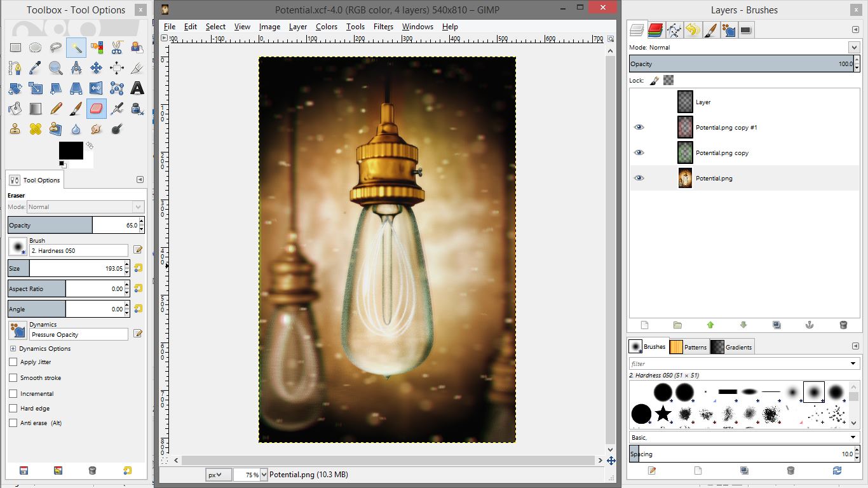Select the Text tool

[x=137, y=88]
